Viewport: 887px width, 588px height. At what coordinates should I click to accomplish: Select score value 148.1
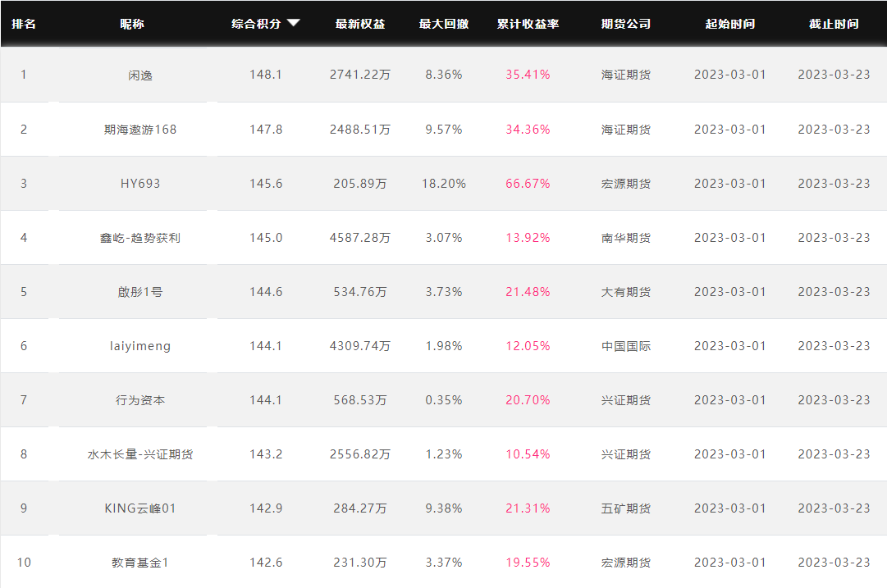(266, 75)
